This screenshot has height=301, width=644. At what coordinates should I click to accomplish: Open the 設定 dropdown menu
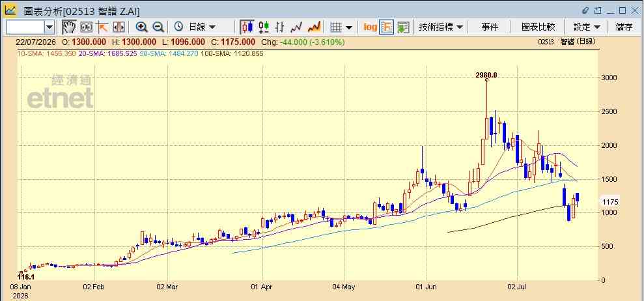coord(587,27)
